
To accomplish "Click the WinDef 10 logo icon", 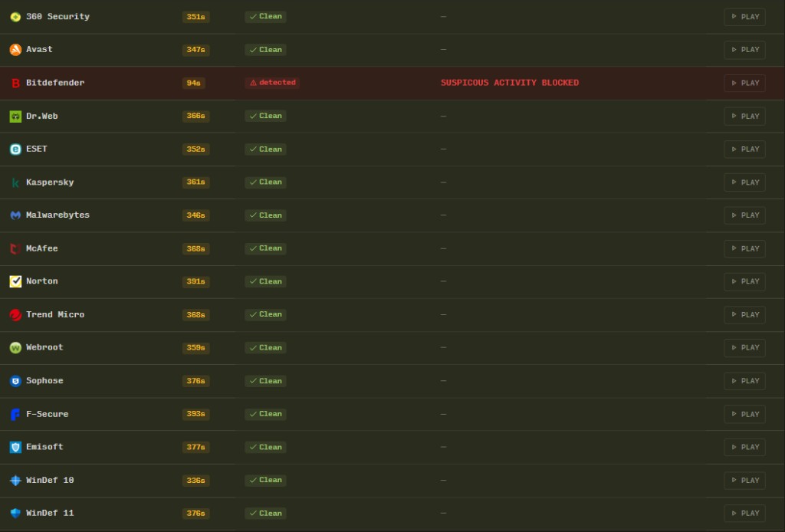I will pyautogui.click(x=15, y=481).
